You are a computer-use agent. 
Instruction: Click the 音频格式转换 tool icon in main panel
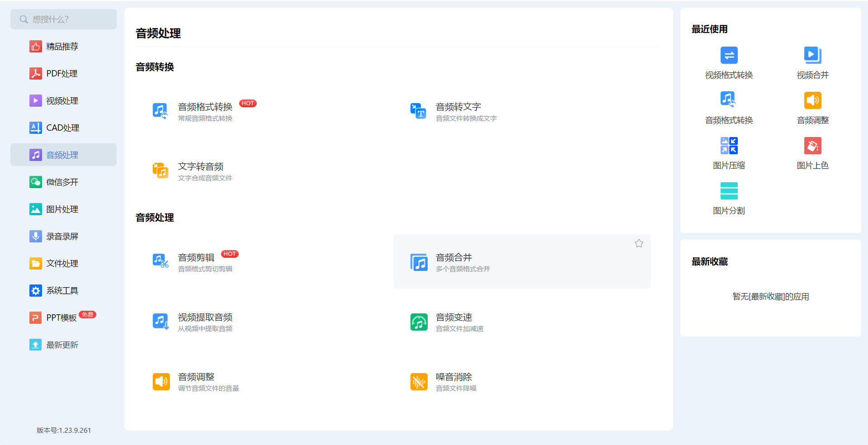(161, 111)
